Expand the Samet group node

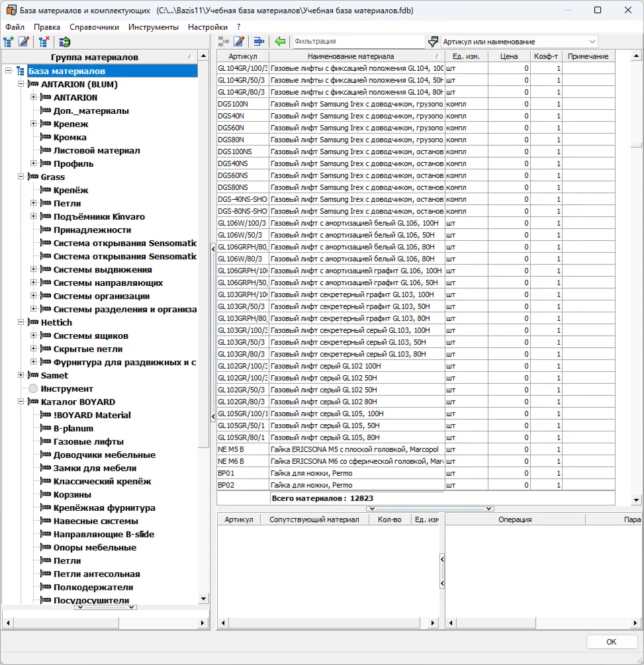pyautogui.click(x=21, y=375)
